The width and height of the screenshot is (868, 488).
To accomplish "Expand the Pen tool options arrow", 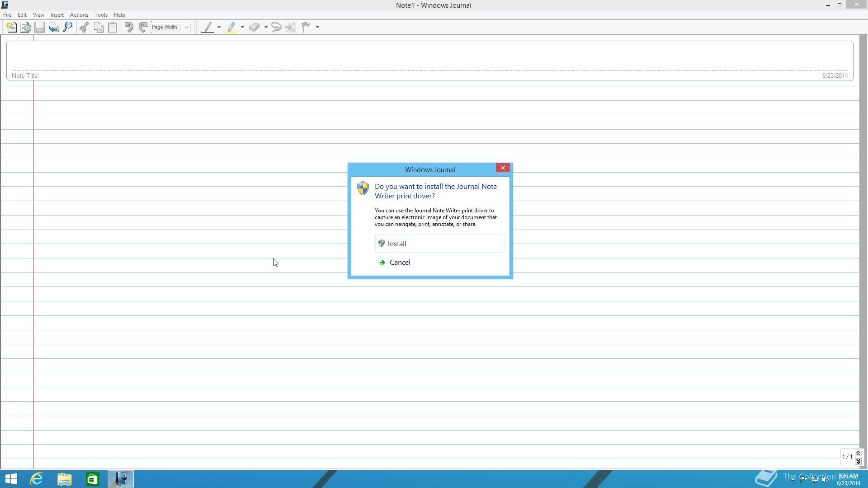I will pyautogui.click(x=219, y=27).
